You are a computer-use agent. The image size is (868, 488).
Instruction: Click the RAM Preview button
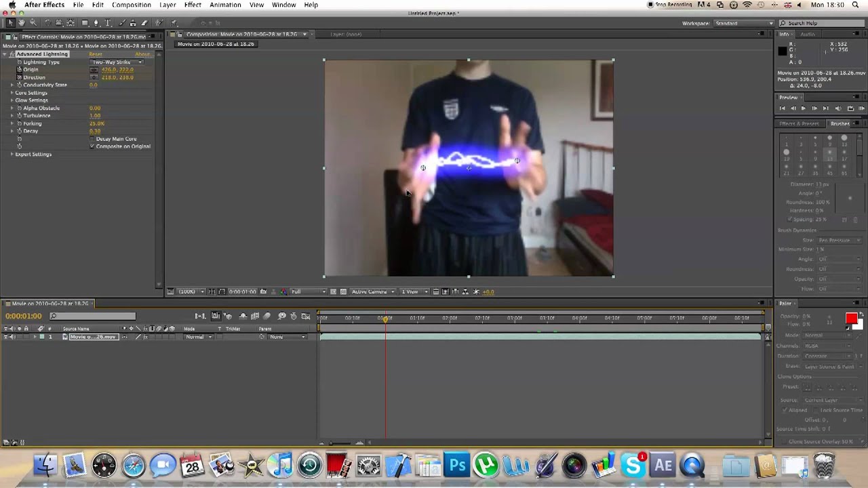(862, 108)
